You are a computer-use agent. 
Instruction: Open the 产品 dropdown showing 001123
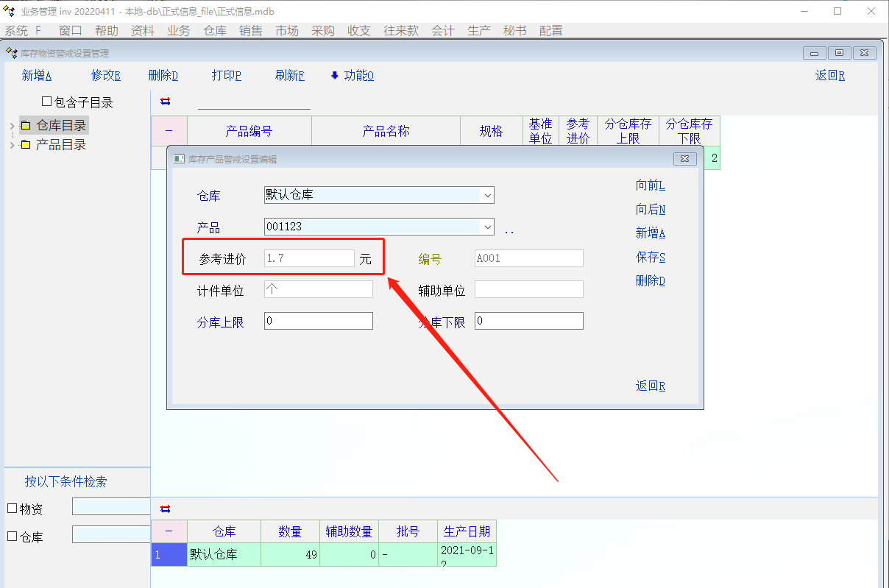point(487,227)
